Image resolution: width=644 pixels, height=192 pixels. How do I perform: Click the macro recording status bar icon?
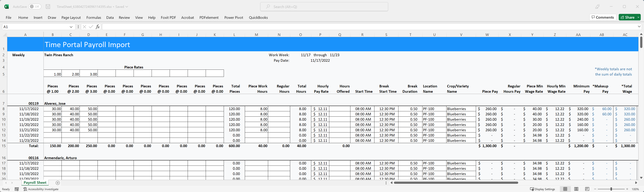point(17,189)
